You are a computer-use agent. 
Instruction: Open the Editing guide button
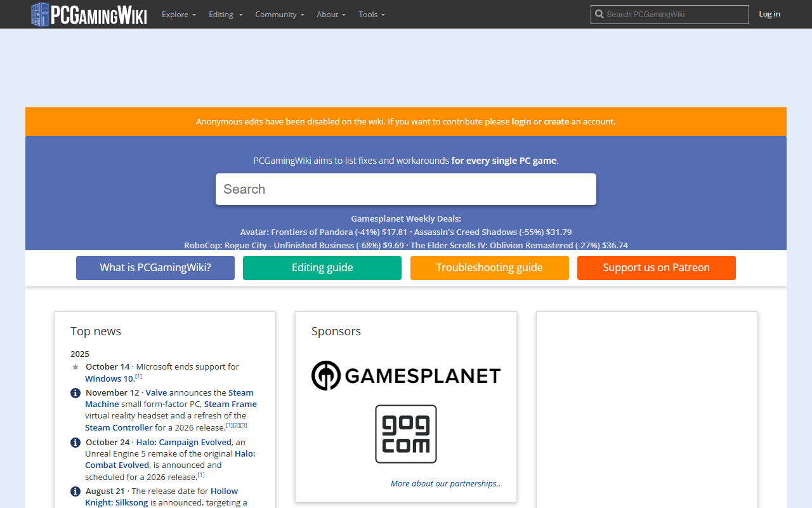pyautogui.click(x=322, y=268)
